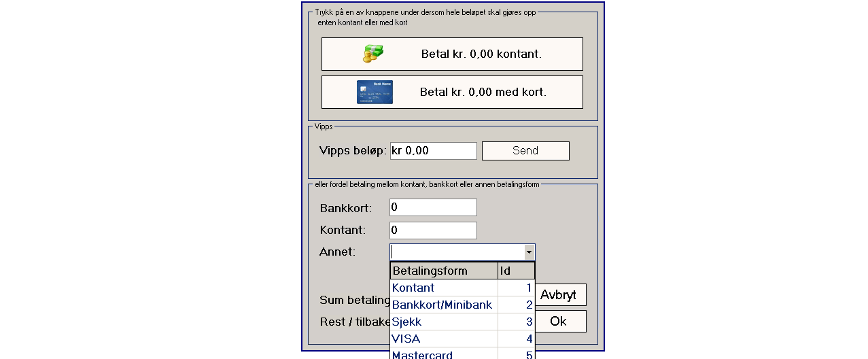Click the 'Vipps beløp:' label
868x359 pixels.
tap(353, 151)
